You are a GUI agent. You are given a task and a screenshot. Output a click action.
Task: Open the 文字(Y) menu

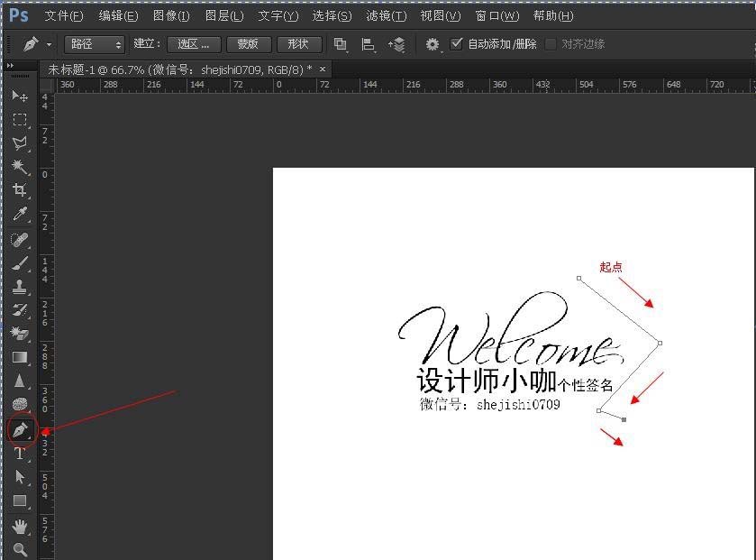(x=278, y=16)
